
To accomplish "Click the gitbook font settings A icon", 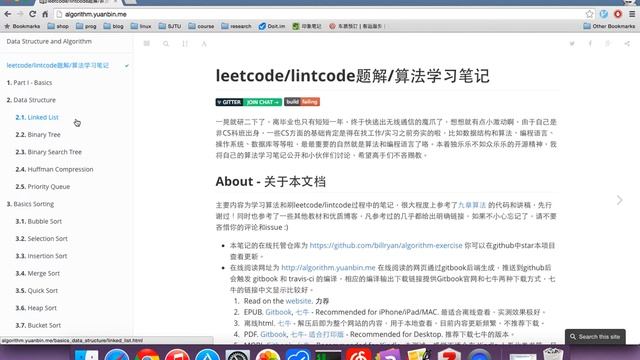I will pyautogui.click(x=204, y=43).
